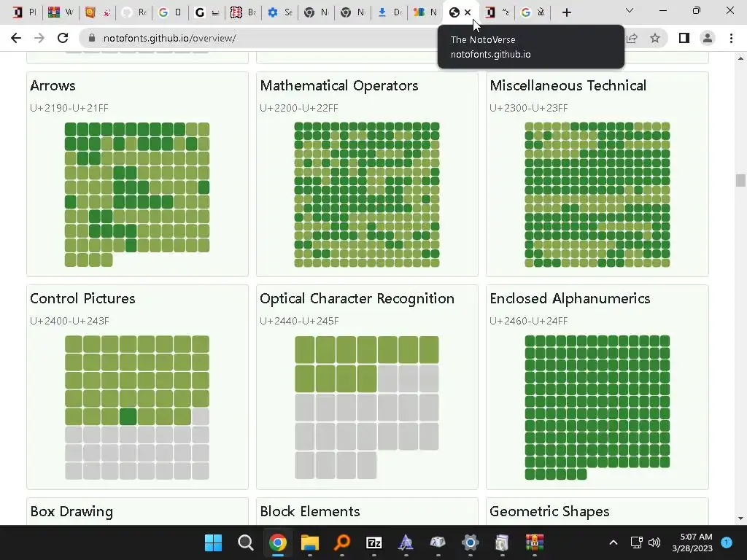Open File Explorer from the taskbar
This screenshot has height=560, width=747.
[309, 542]
